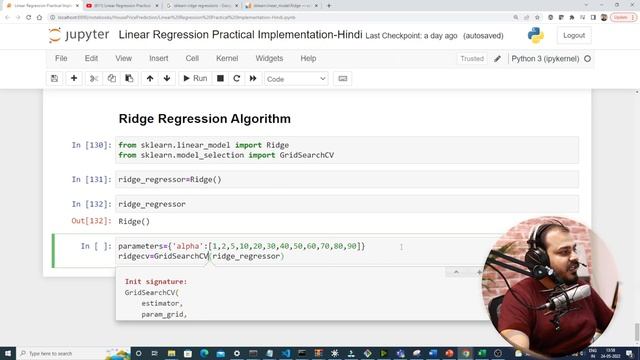Insert a cell below with the plus icon
Screen dimensions: 640x360
point(74,78)
